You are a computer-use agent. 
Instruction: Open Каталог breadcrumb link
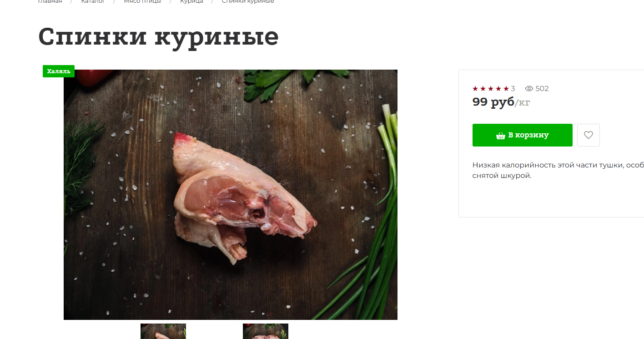click(93, 1)
